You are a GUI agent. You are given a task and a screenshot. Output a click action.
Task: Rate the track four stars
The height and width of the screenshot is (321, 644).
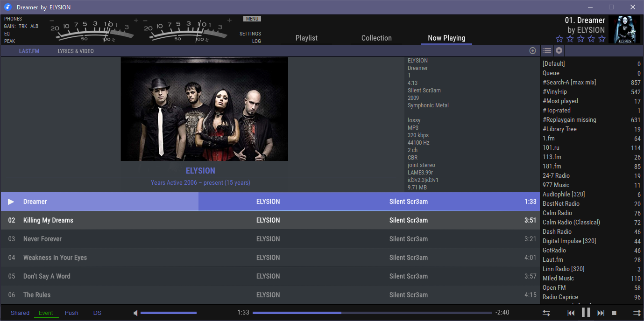pyautogui.click(x=591, y=39)
